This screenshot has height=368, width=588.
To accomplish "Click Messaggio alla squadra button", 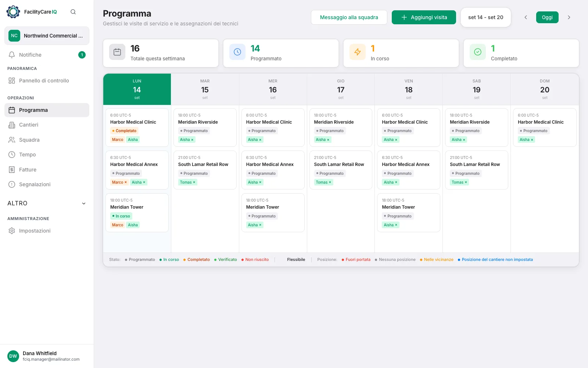I will pyautogui.click(x=349, y=17).
